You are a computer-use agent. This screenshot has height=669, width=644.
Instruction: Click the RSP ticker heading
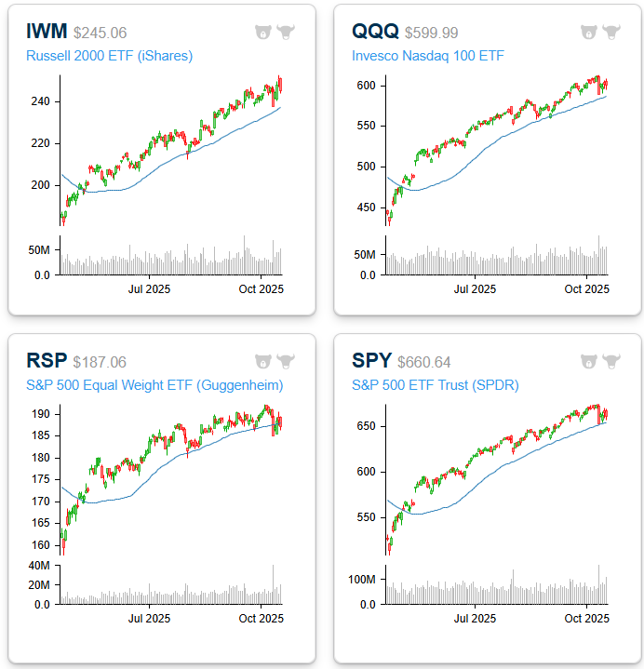click(x=46, y=361)
